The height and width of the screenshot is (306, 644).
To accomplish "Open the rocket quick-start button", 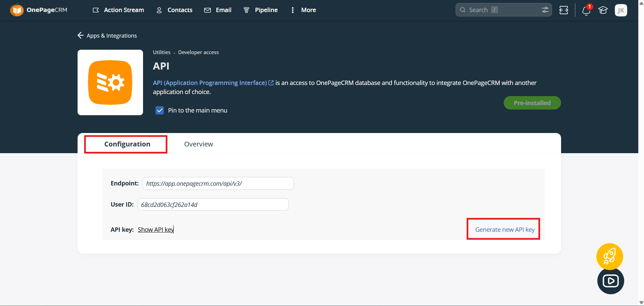I will click(610, 257).
